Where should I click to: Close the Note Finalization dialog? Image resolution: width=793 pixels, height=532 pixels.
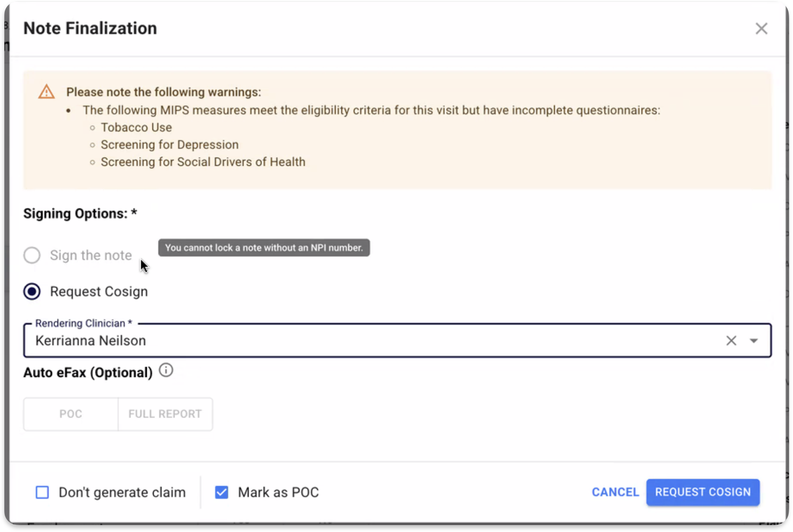click(x=761, y=29)
